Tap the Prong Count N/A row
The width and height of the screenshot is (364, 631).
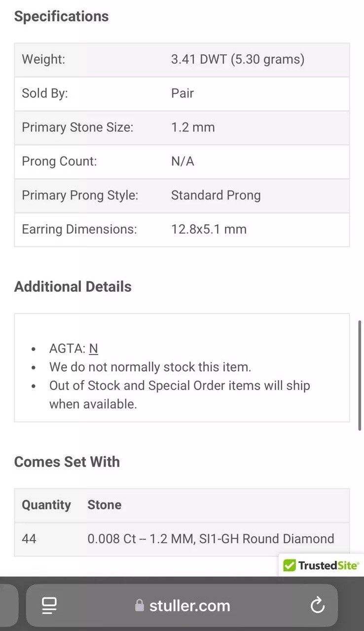[x=182, y=161]
